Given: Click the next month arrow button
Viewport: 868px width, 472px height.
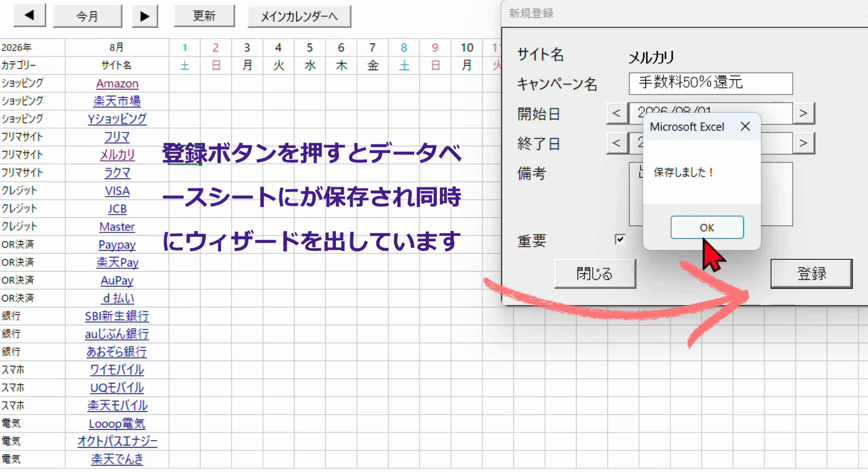Looking at the screenshot, I should (x=145, y=16).
